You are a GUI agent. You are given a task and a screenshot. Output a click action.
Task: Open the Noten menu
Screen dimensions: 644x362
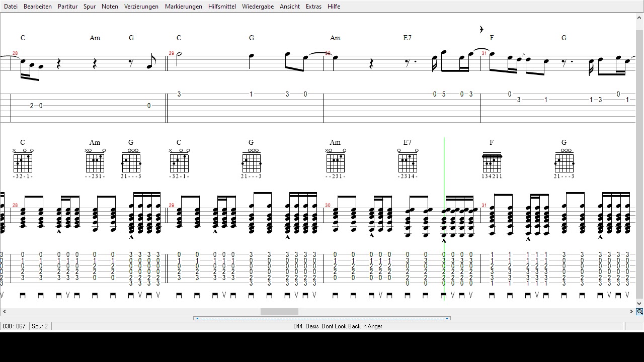point(110,7)
